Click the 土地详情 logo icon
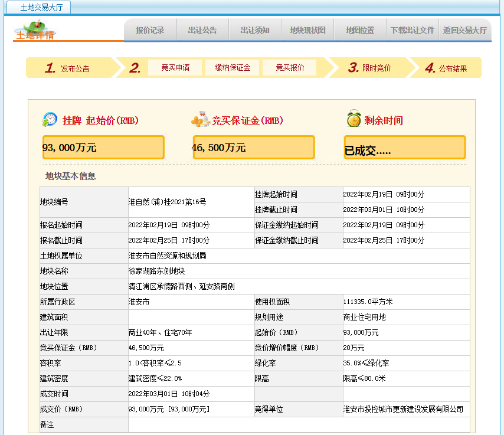The height and width of the screenshot is (435, 504). point(35,30)
